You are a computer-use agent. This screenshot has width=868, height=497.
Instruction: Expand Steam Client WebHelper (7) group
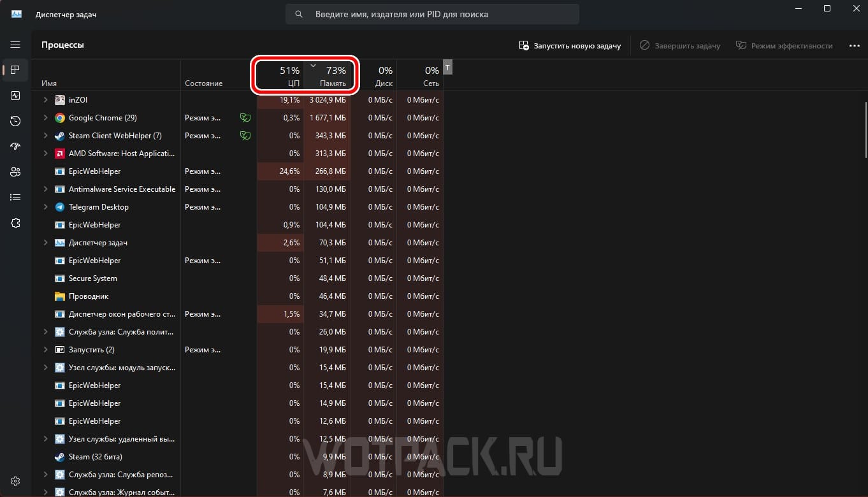(45, 136)
